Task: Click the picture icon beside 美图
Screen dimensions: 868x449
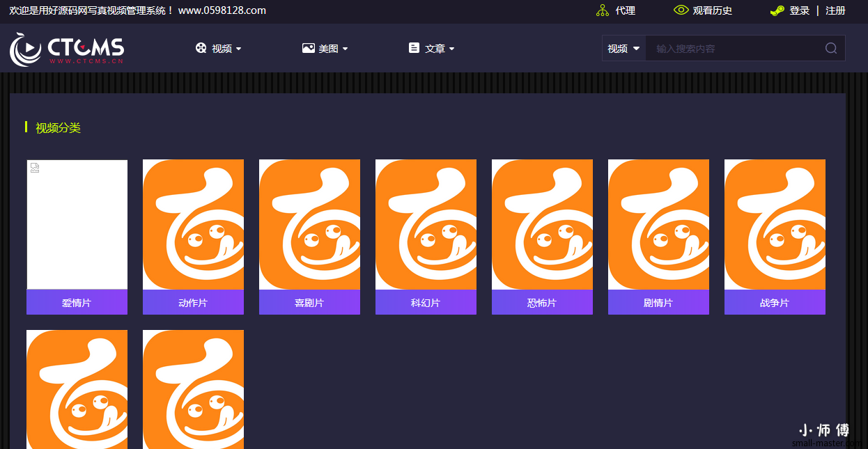Action: coord(308,48)
